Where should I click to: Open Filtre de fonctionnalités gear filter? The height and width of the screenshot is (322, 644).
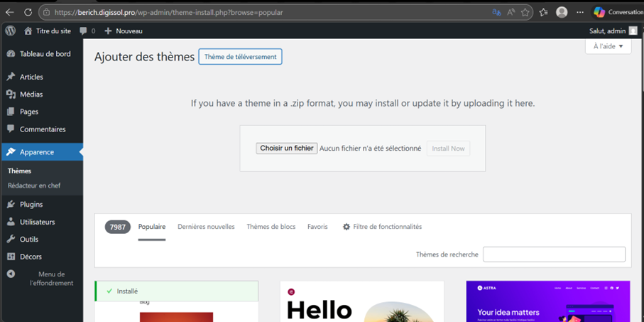point(382,227)
